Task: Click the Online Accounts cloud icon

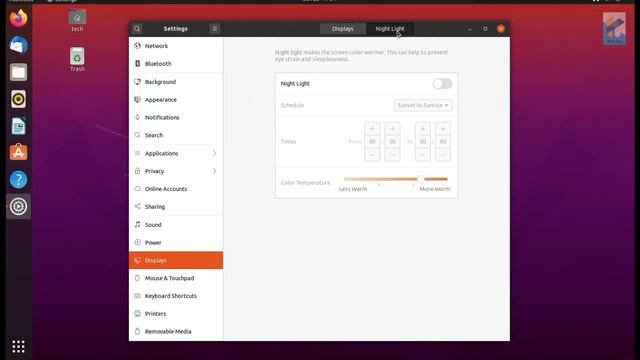Action: 138,189
